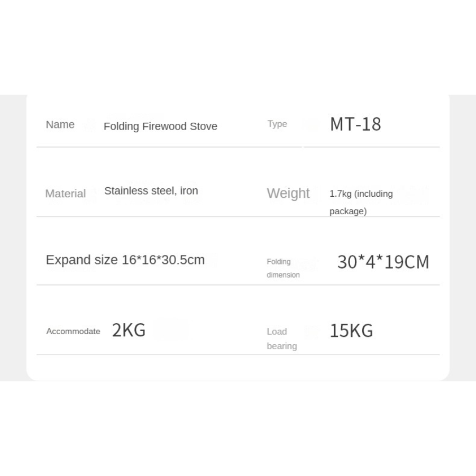Screen dimensions: 476x476
Task: Select the 30*4*19CM folded size
Action: 383,262
